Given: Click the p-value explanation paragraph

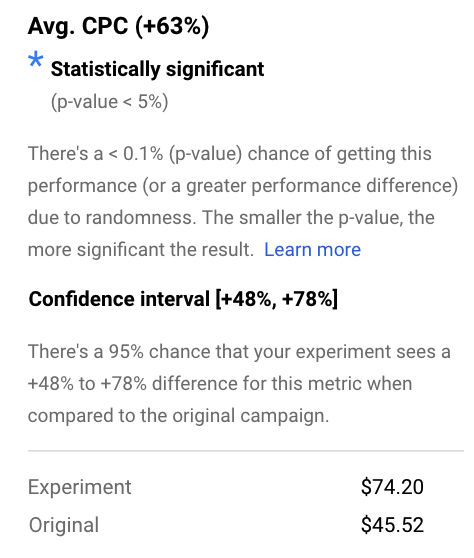Looking at the screenshot, I should pos(243,201).
